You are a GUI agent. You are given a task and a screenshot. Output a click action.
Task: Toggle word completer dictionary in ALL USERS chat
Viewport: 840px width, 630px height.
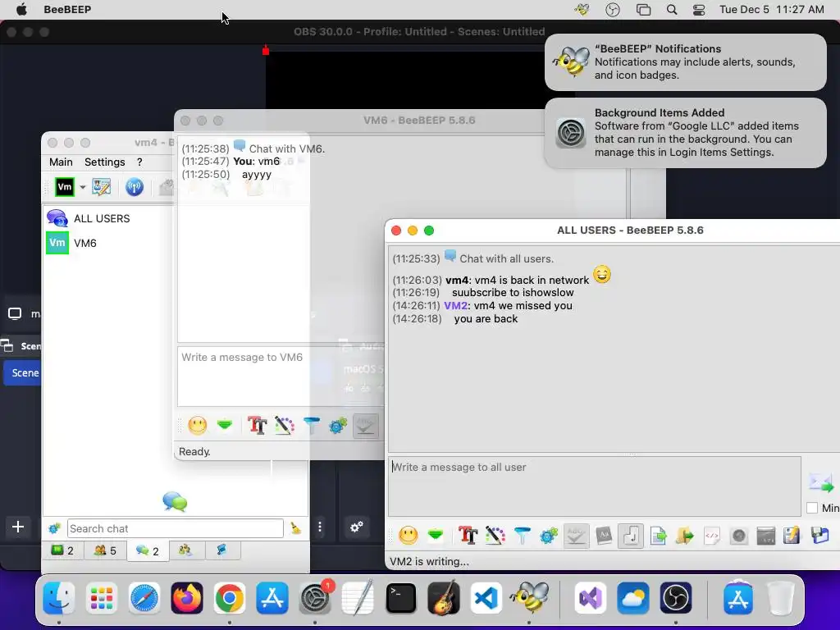click(604, 535)
